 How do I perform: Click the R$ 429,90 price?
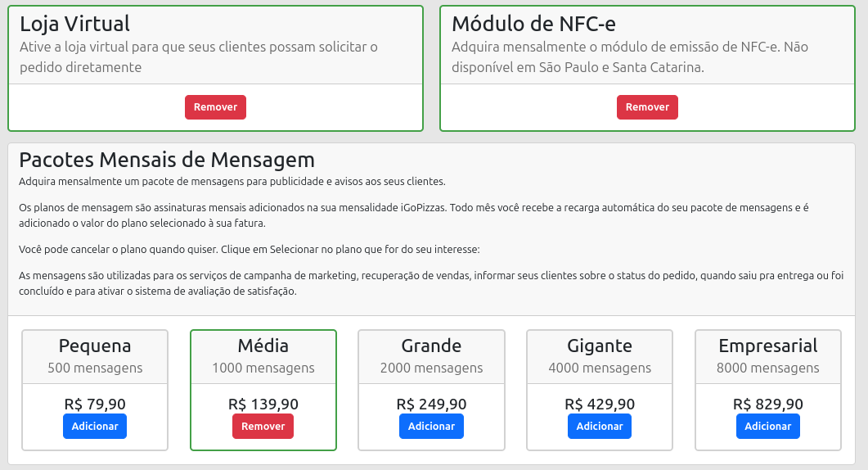click(x=600, y=404)
